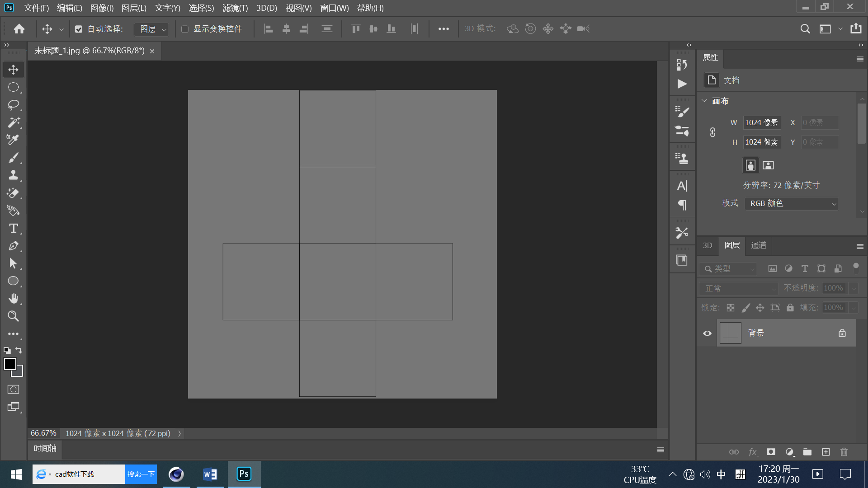This screenshot has height=488, width=868.
Task: Set canvas orientation to landscape
Action: click(768, 165)
